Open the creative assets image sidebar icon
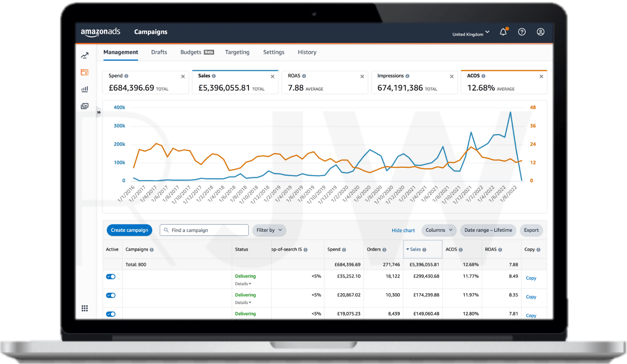 (x=85, y=106)
